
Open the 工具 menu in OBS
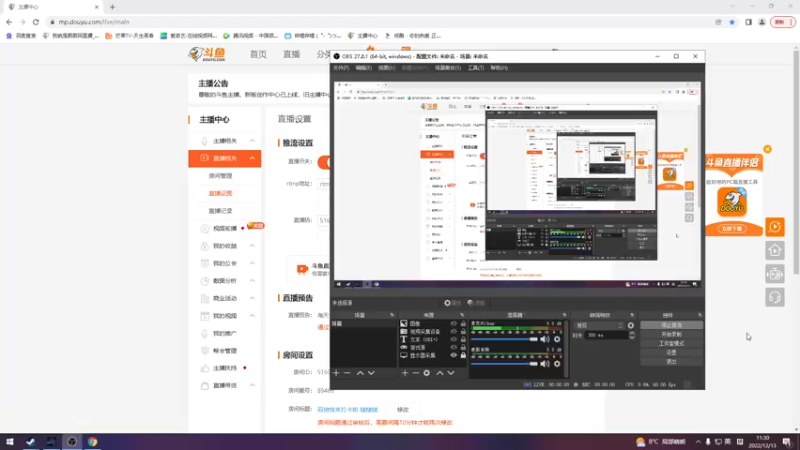point(476,68)
